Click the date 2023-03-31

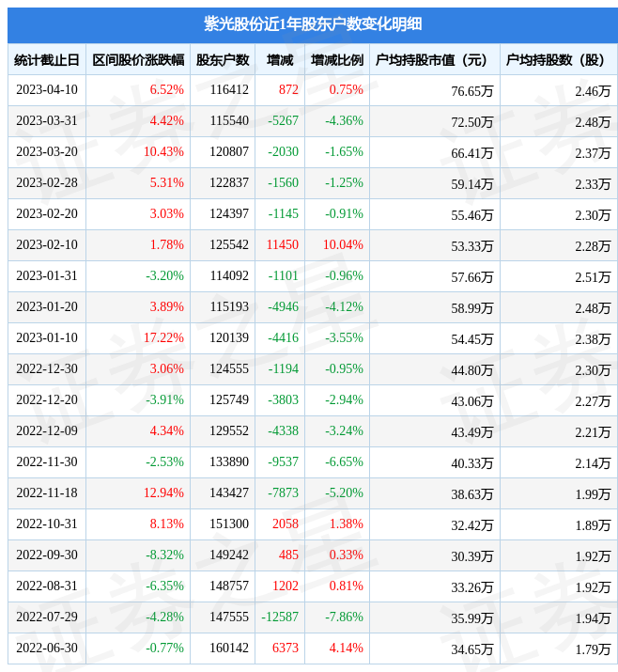[47, 120]
